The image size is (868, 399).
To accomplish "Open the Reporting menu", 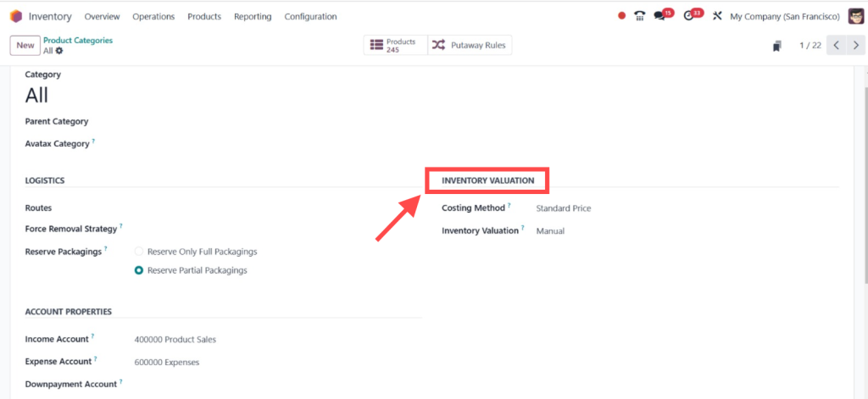I will click(x=253, y=17).
